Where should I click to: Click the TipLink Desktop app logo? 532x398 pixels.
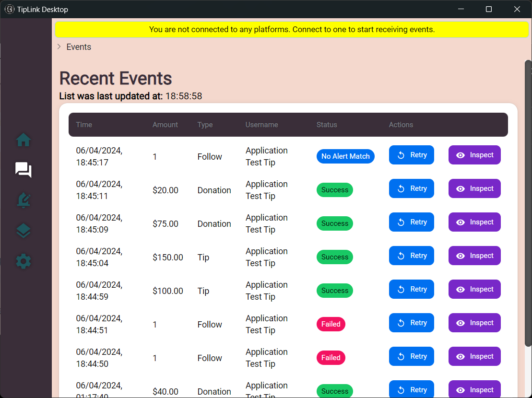10,9
